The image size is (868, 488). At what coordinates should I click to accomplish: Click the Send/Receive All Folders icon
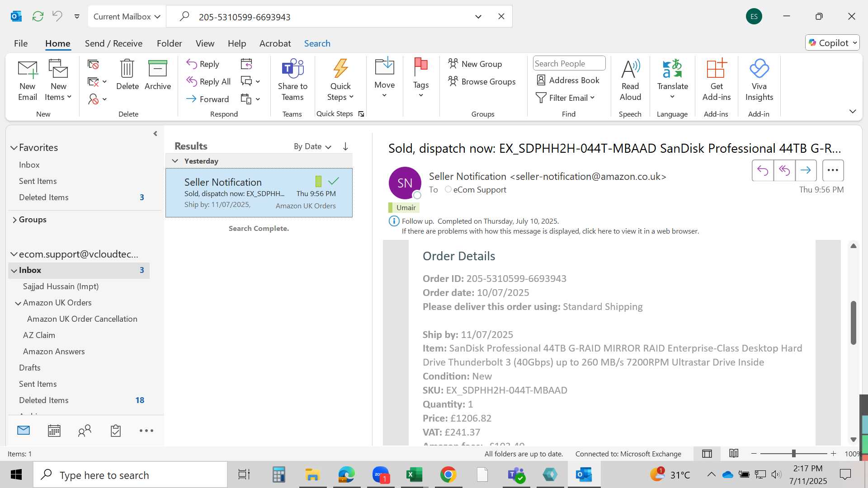[x=38, y=17]
